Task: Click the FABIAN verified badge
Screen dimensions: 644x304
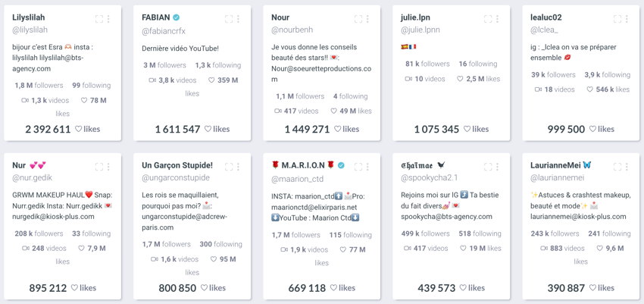Action: (177, 17)
